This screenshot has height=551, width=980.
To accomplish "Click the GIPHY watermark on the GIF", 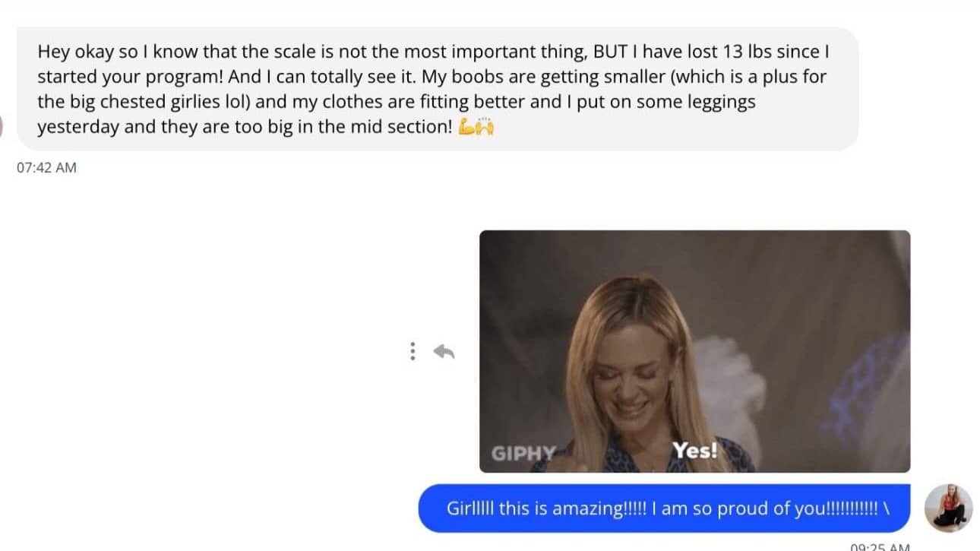I will [523, 453].
